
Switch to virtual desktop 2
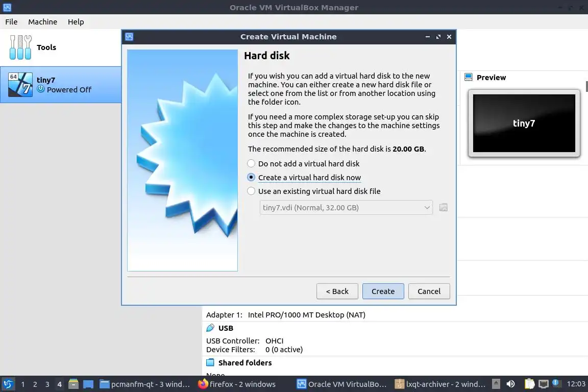click(x=35, y=384)
